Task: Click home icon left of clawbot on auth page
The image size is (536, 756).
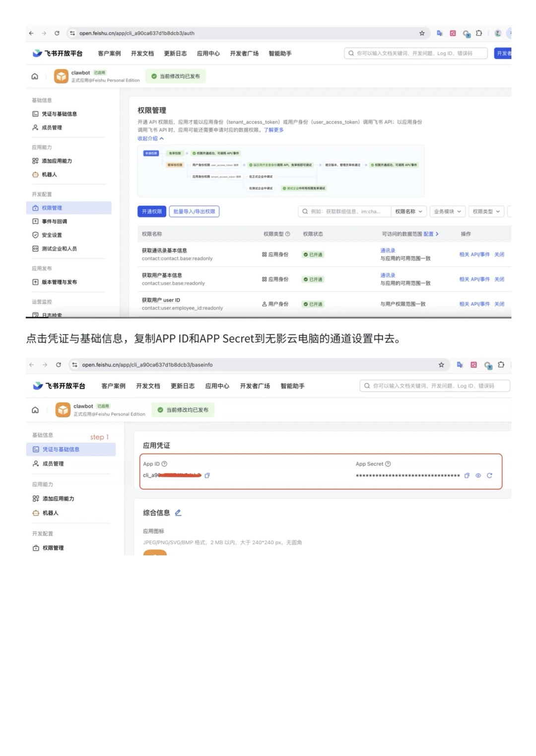Action: (x=35, y=76)
